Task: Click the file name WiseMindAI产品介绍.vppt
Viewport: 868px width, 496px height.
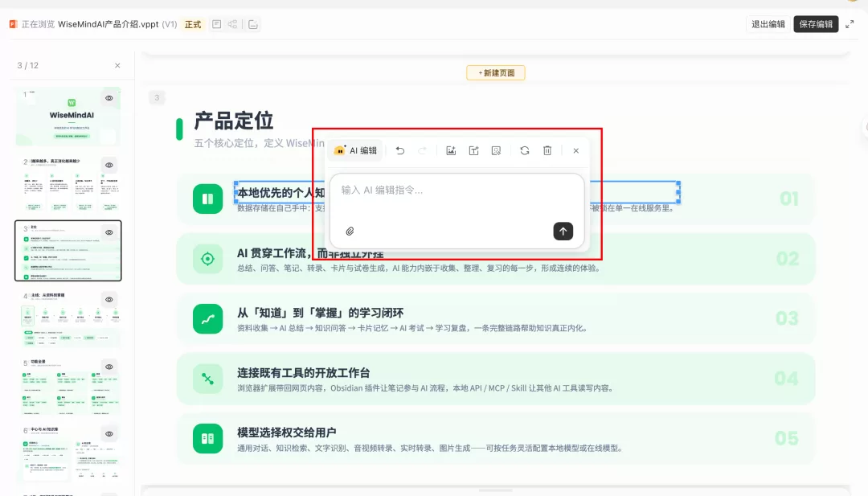Action: pyautogui.click(x=108, y=24)
